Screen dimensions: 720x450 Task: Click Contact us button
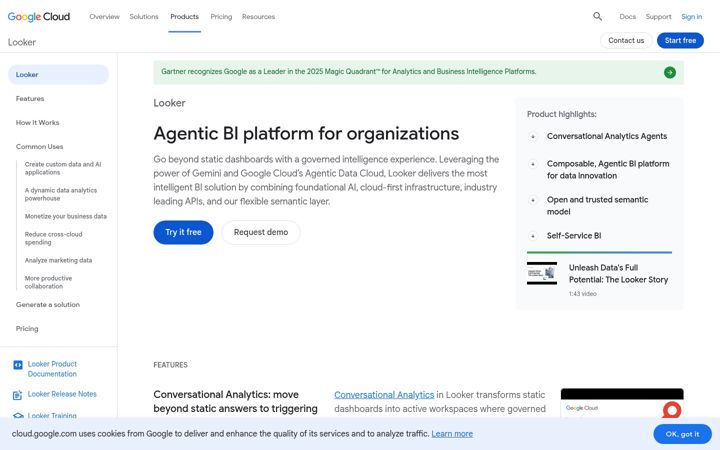[626, 40]
